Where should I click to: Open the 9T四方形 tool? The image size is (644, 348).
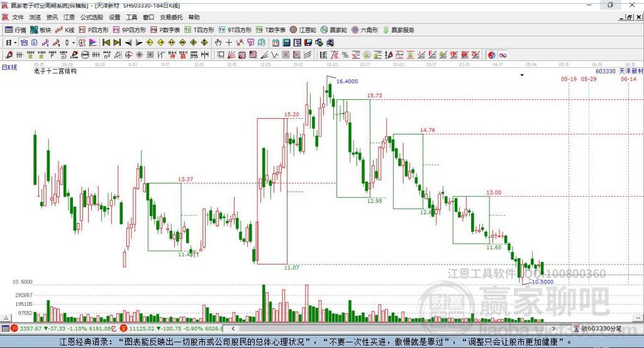click(235, 30)
